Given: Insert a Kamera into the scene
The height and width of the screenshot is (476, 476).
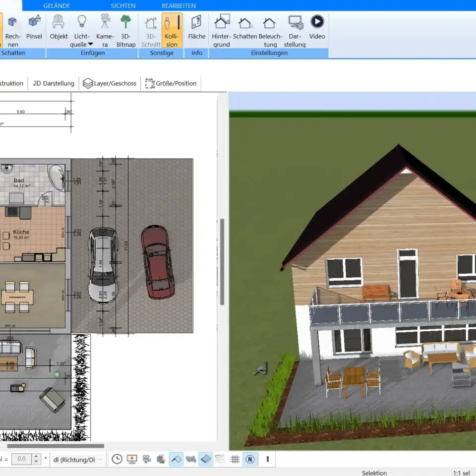Looking at the screenshot, I should click(x=105, y=30).
